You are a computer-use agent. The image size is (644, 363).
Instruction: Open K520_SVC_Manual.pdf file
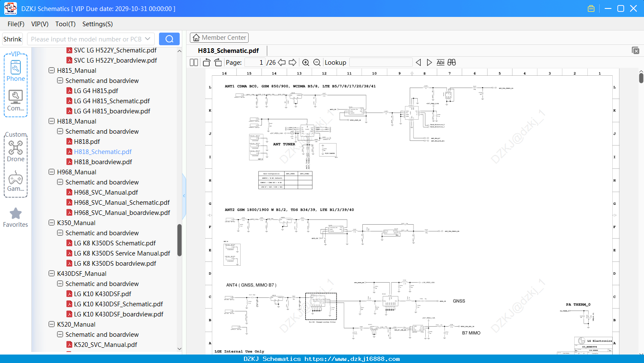coord(106,344)
